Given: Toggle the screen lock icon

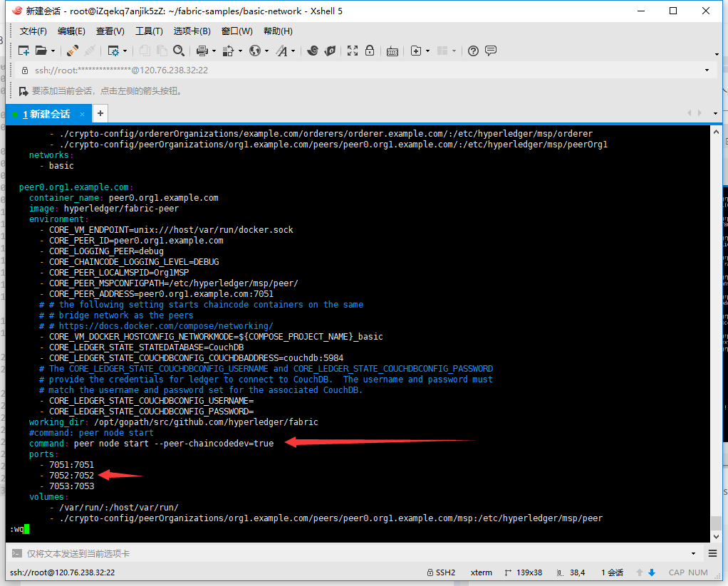Looking at the screenshot, I should coord(370,51).
